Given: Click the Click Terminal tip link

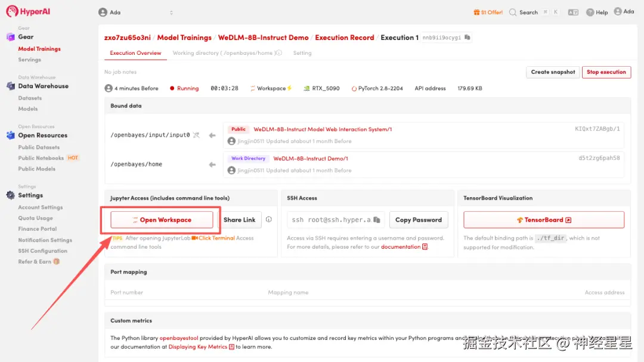Looking at the screenshot, I should pyautogui.click(x=216, y=238).
